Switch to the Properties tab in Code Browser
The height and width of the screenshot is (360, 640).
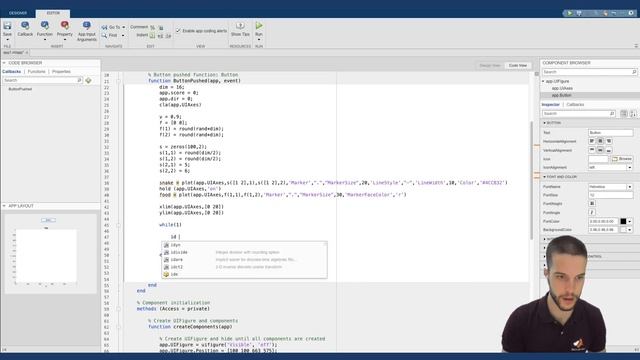pos(61,71)
